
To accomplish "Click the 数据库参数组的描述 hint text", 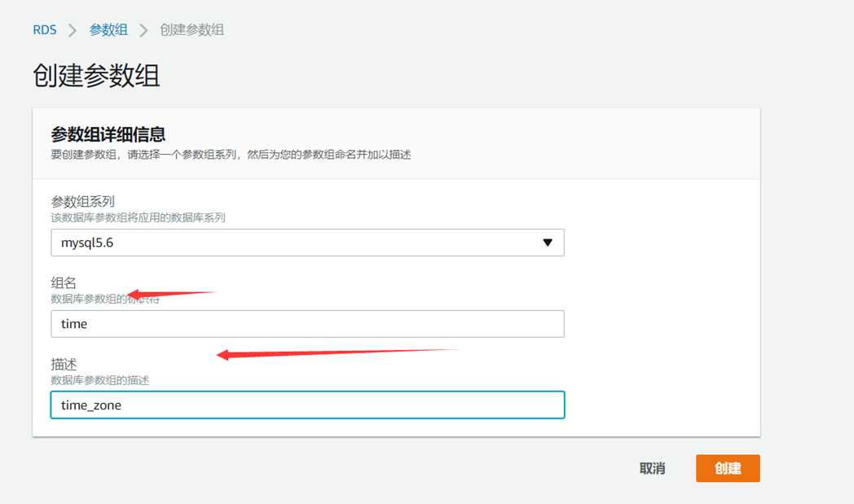I will (99, 380).
